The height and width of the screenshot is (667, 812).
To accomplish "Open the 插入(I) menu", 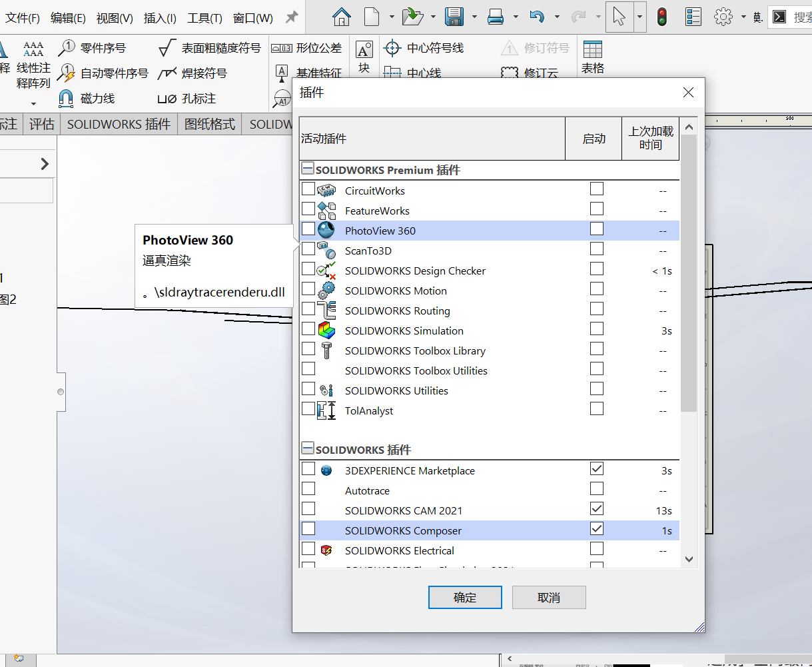I will [x=159, y=18].
